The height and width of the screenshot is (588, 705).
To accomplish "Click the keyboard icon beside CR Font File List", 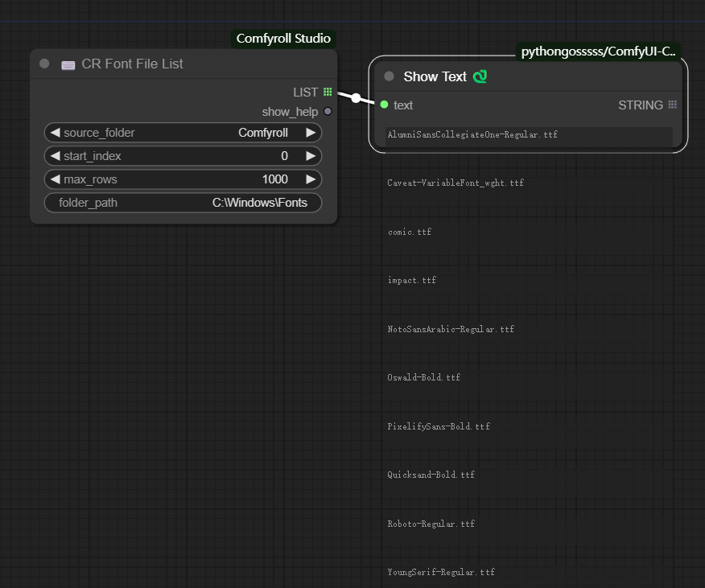I will (68, 64).
